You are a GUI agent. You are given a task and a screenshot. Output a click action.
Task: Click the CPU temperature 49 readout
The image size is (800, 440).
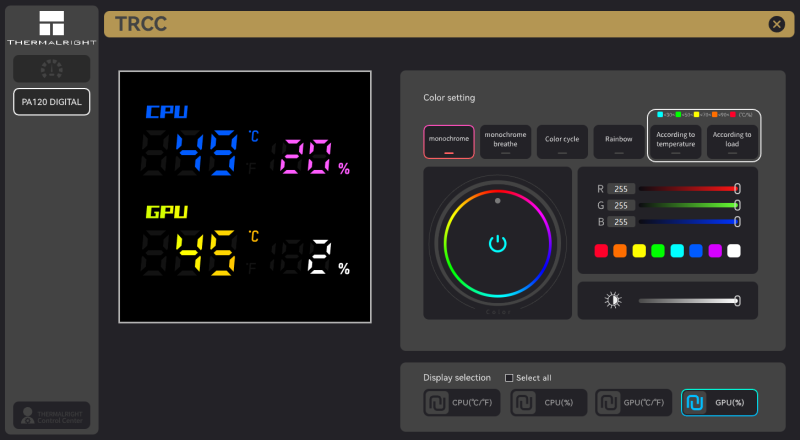(207, 153)
